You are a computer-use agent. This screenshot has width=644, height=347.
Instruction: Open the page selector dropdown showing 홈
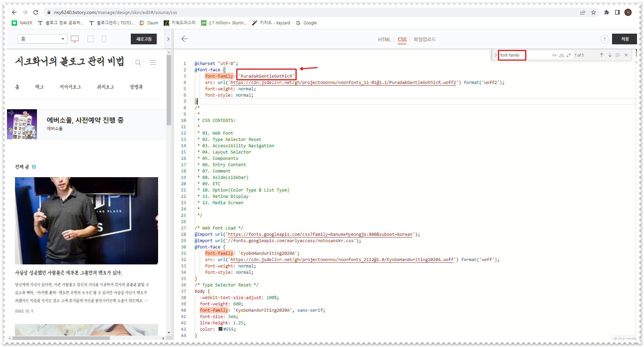43,39
